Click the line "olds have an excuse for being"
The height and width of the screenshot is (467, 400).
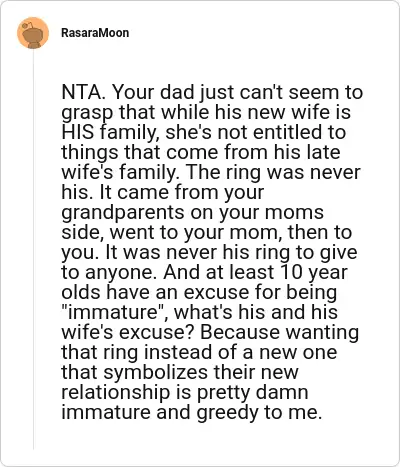click(199, 292)
